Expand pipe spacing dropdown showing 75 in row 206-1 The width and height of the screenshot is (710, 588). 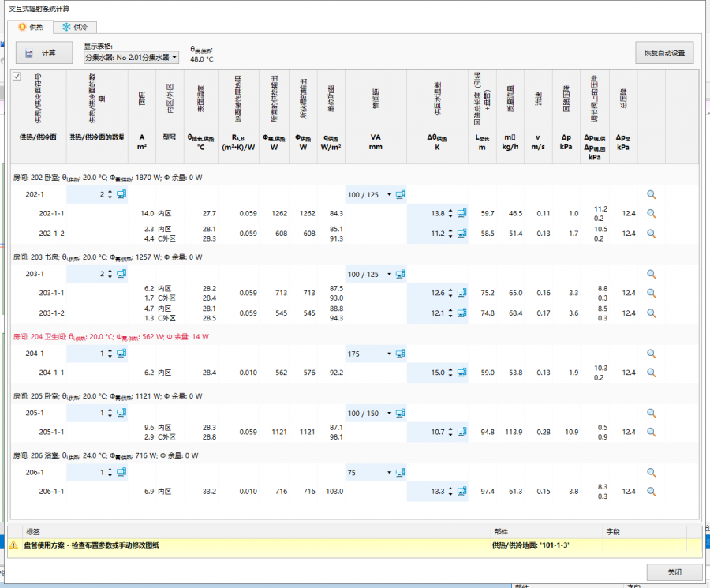[x=389, y=472]
